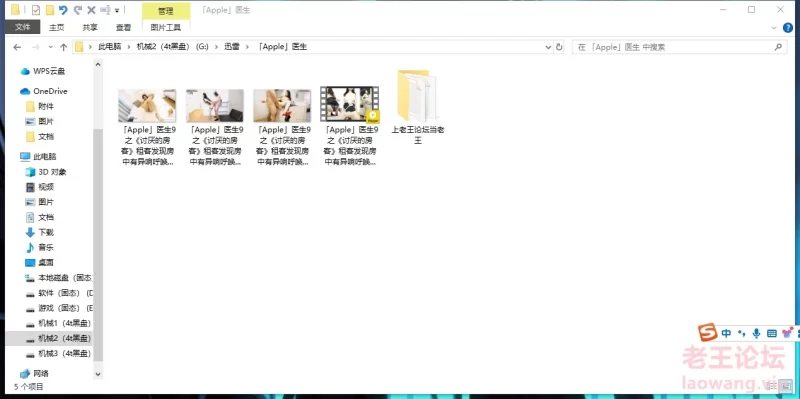Click the 管理 contextual tab header
Screen dimensions: 800x399
[x=166, y=10]
